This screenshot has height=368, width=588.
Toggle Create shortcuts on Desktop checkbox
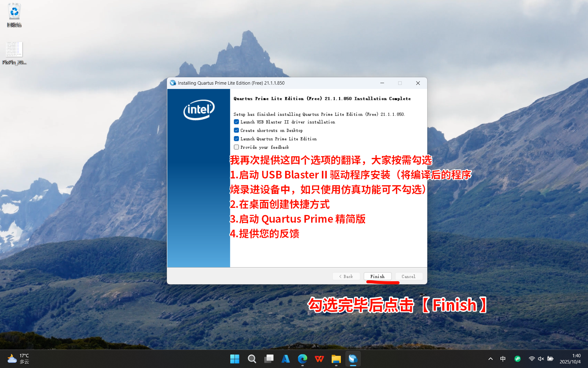[236, 130]
